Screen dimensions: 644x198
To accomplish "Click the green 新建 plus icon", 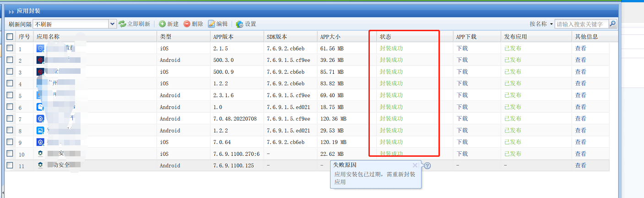I will pos(162,24).
